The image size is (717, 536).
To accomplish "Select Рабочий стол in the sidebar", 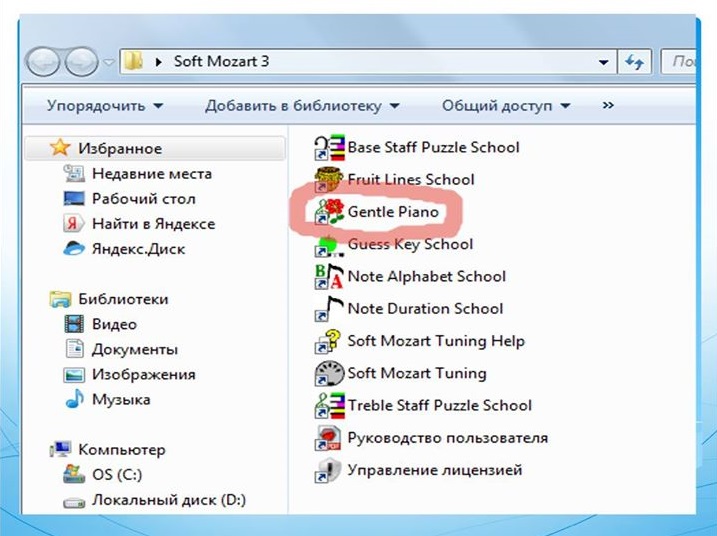I will pyautogui.click(x=144, y=198).
